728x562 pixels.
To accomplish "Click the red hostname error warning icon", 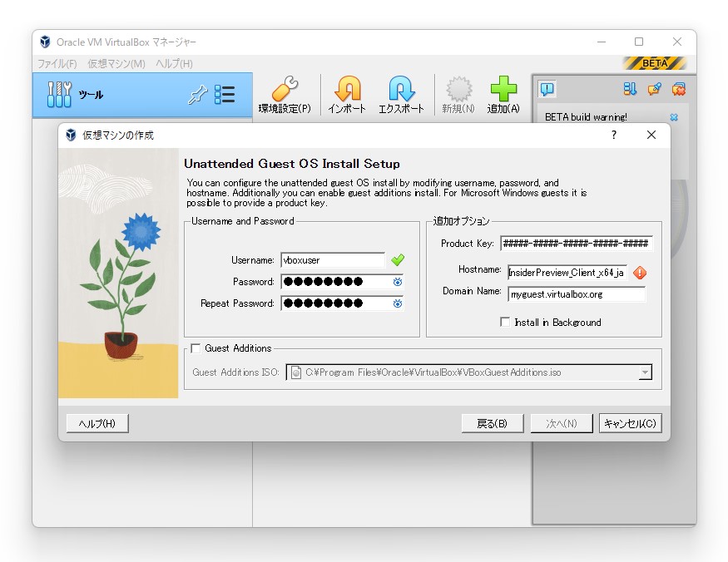I will point(640,273).
